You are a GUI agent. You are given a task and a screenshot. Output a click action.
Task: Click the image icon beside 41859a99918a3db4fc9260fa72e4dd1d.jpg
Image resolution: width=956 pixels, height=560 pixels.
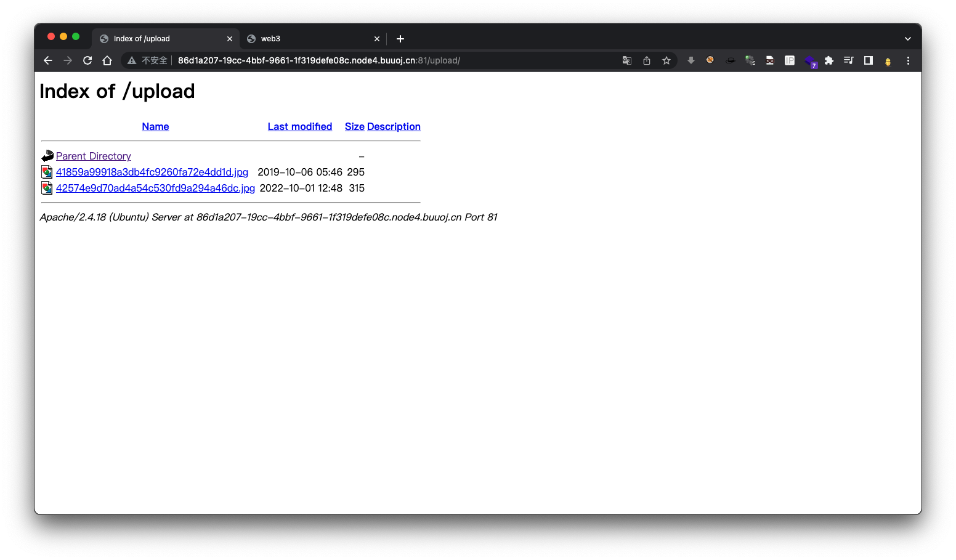pos(47,172)
